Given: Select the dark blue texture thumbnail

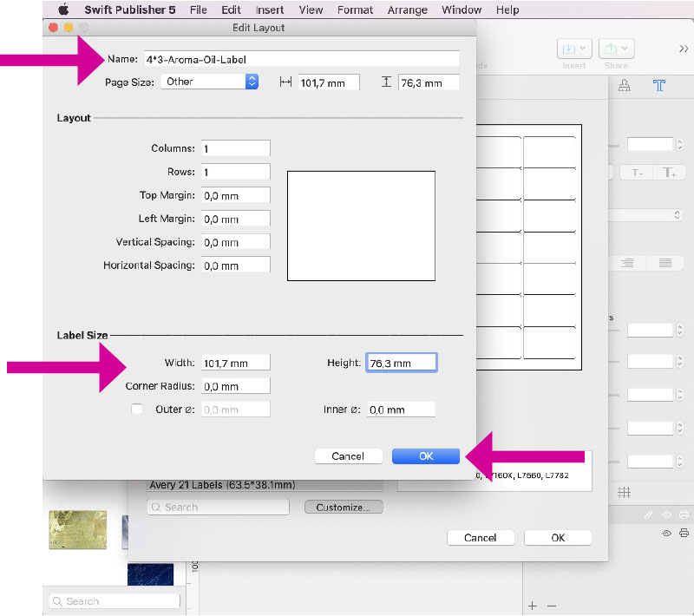Looking at the screenshot, I should [150, 574].
